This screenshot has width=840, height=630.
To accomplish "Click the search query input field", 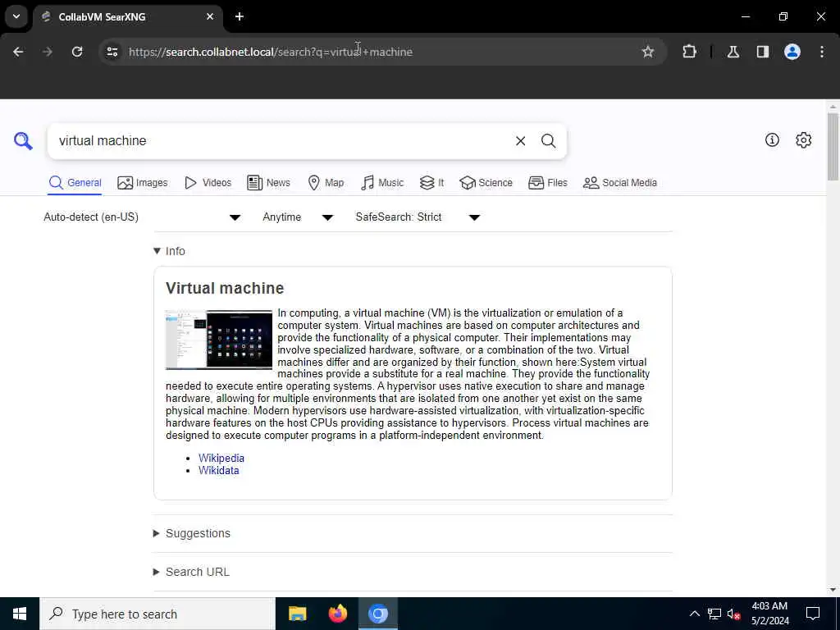I will (x=281, y=141).
